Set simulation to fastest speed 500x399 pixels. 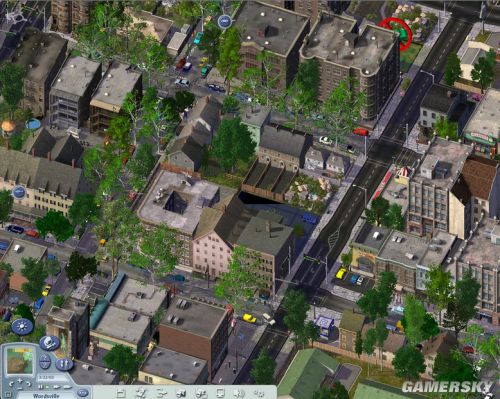68,387
